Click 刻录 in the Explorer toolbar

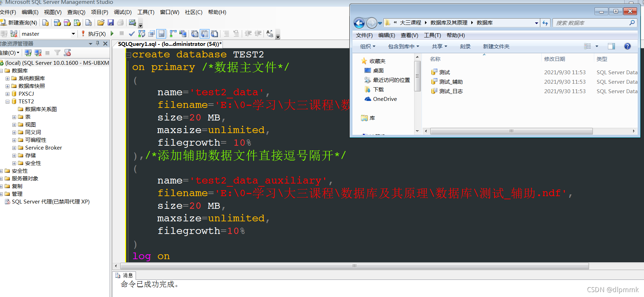pyautogui.click(x=465, y=47)
